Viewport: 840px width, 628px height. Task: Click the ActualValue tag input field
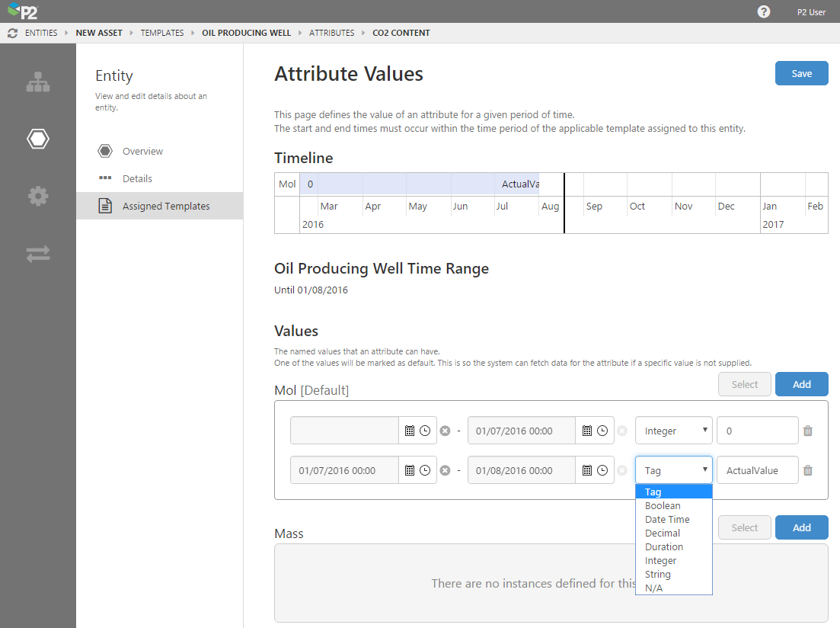coord(757,470)
